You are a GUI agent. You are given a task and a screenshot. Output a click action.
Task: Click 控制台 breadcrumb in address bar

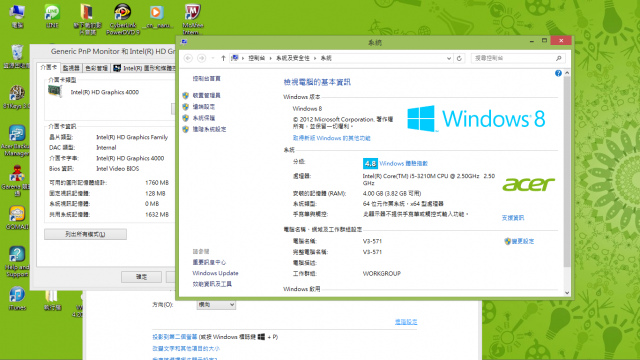[x=256, y=58]
